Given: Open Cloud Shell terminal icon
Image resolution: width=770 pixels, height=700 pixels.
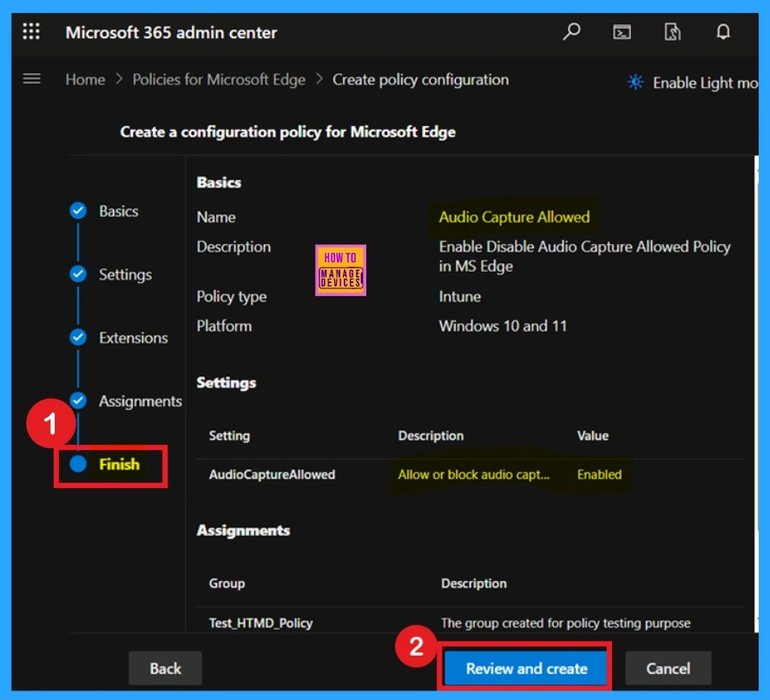Looking at the screenshot, I should click(x=622, y=32).
